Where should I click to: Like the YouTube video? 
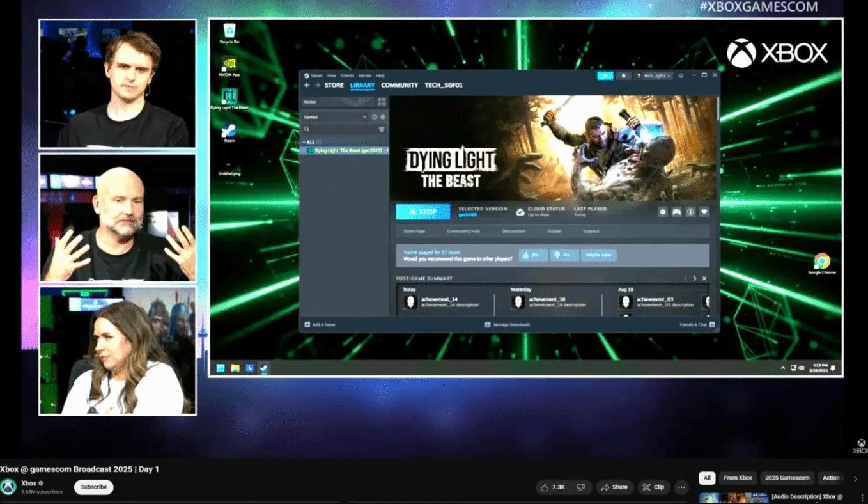coord(553,487)
